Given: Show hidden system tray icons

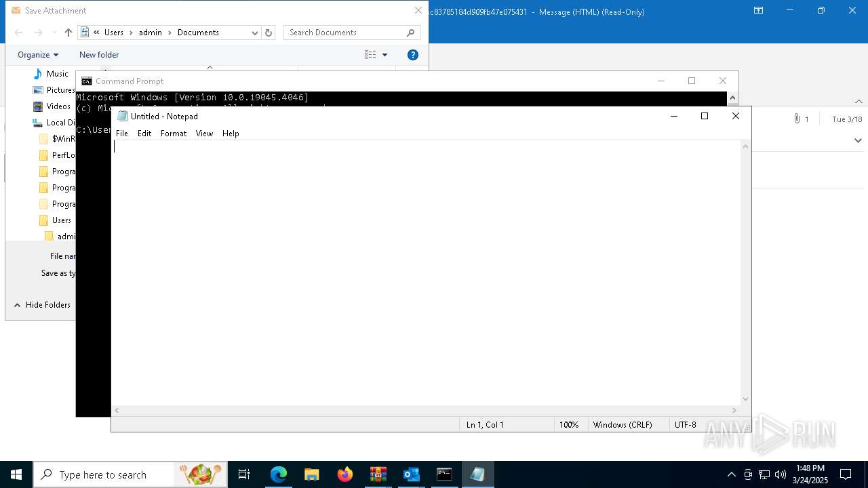Looking at the screenshot, I should [731, 474].
